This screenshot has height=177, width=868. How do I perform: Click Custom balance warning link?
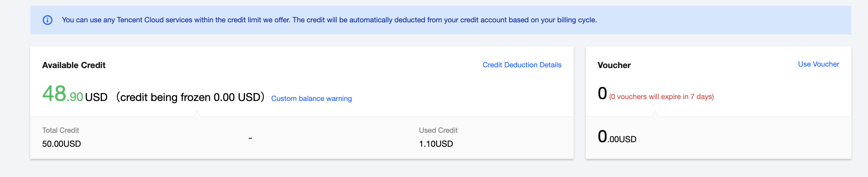[311, 99]
